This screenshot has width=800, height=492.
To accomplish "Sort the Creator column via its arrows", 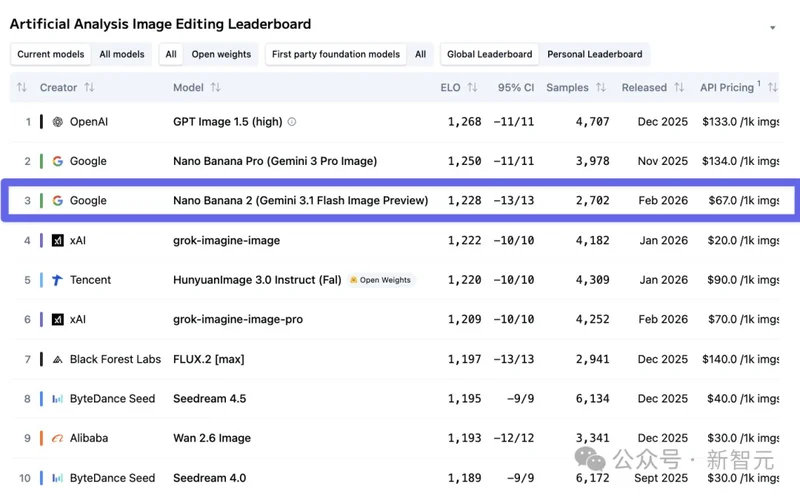I will pyautogui.click(x=89, y=88).
